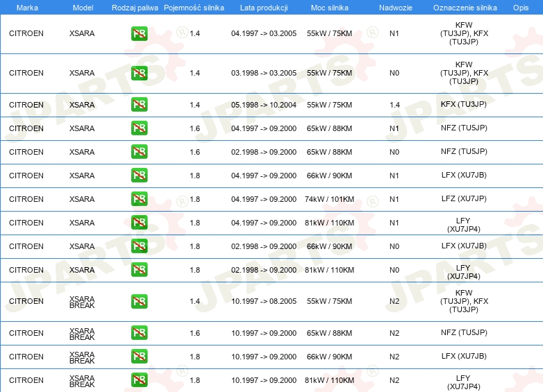Click 65kW / 88KM in the N0 XSARA row
This screenshot has width=543, height=392.
pyautogui.click(x=329, y=152)
